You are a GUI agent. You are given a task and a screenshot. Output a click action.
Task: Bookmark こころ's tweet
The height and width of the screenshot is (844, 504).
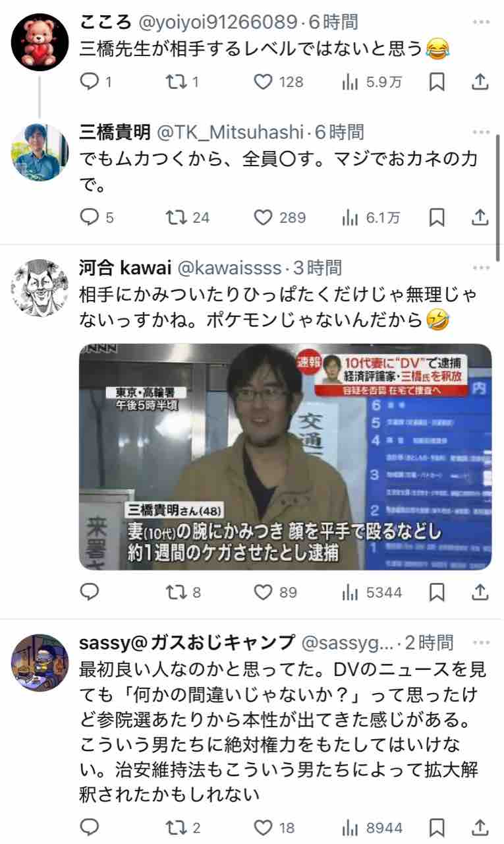[437, 82]
